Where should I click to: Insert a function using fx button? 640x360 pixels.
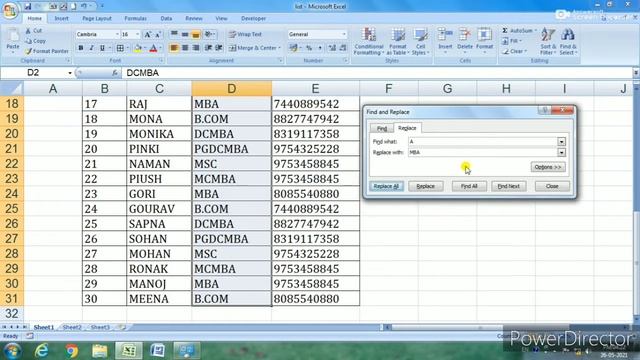click(115, 73)
